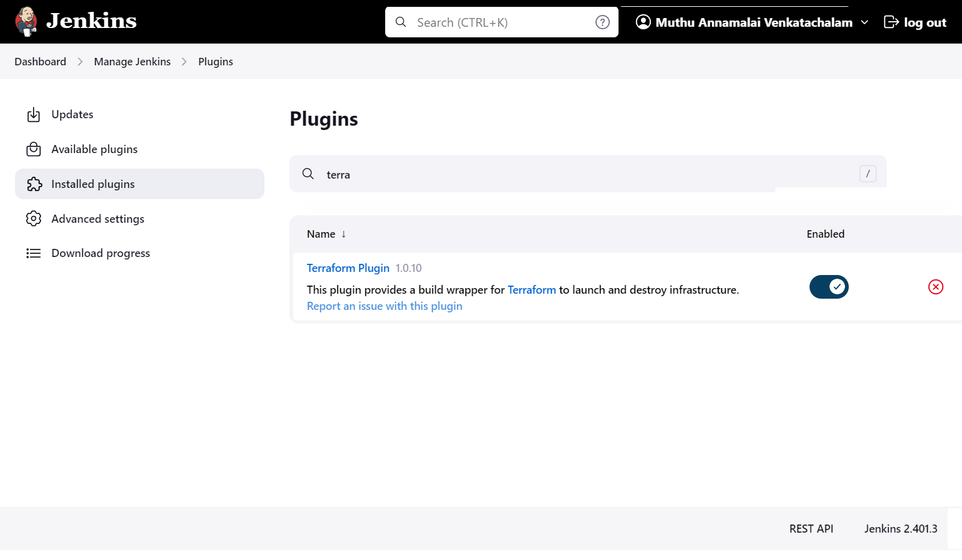The width and height of the screenshot is (962, 560).
Task: Disable the Terraform Plugin toggle
Action: [x=829, y=287]
